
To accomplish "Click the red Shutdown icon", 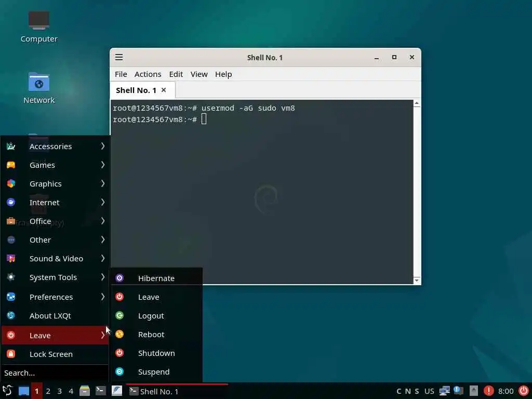I will coord(119,353).
